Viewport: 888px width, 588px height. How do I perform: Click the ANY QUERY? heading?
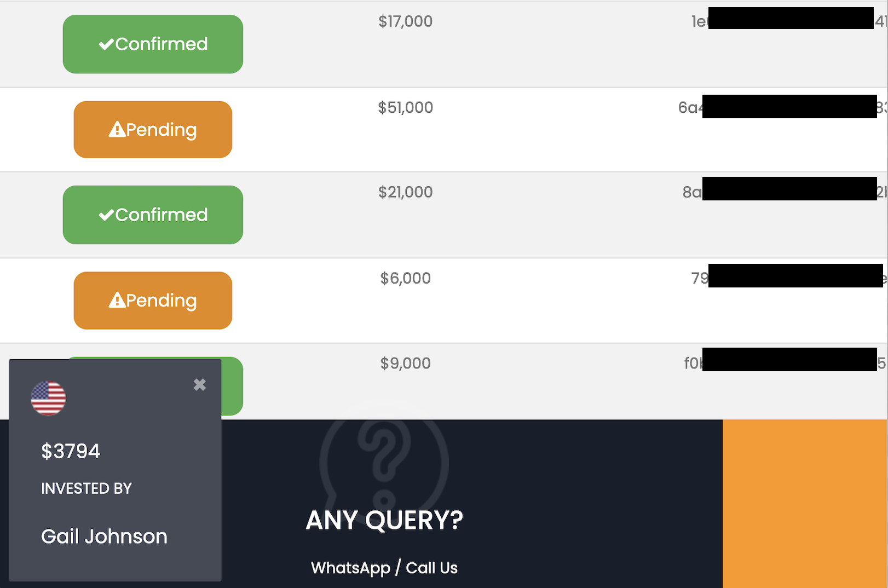click(x=384, y=520)
